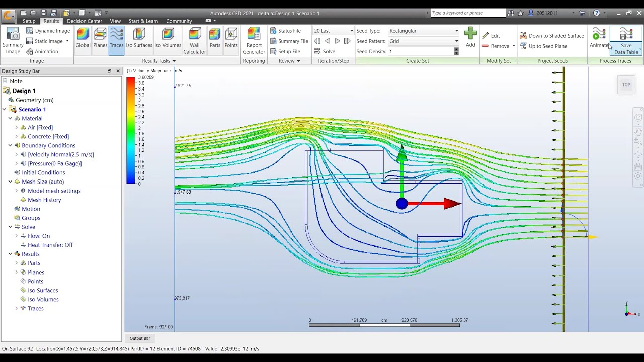Open the Start & Learn tab

[x=143, y=21]
